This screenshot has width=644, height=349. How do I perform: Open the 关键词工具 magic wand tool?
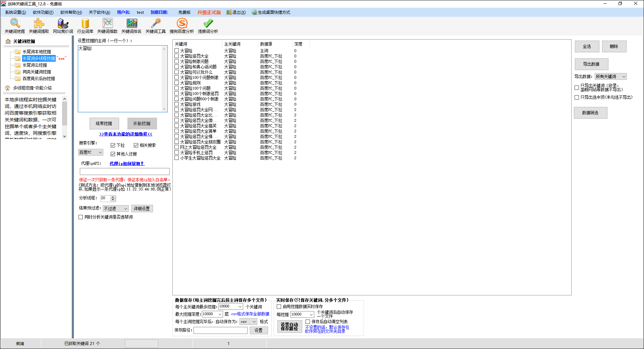(156, 25)
